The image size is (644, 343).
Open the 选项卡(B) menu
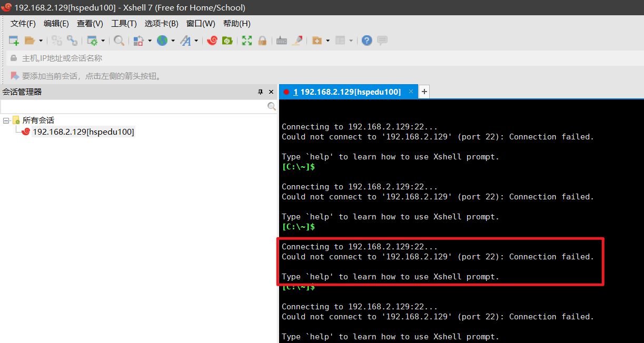tap(162, 24)
